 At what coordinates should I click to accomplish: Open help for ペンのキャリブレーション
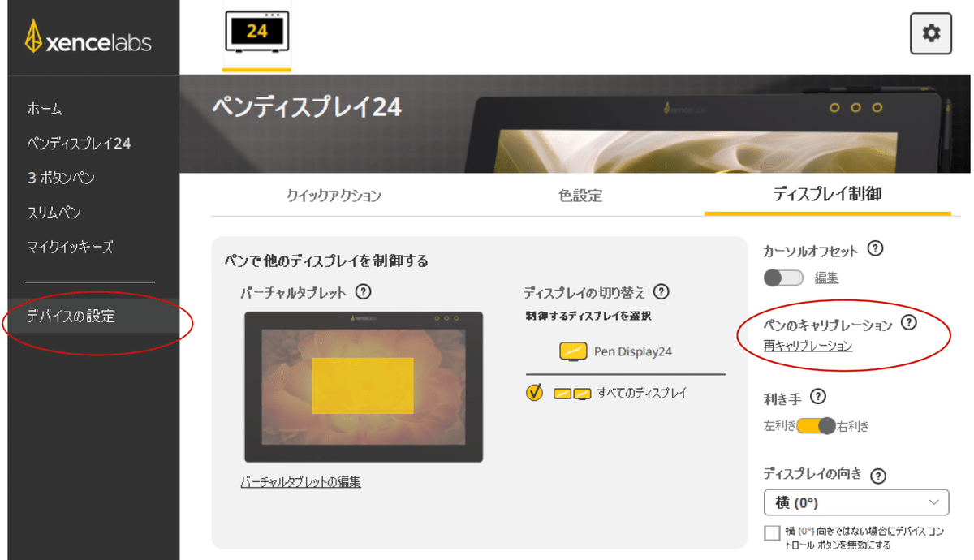click(x=908, y=322)
